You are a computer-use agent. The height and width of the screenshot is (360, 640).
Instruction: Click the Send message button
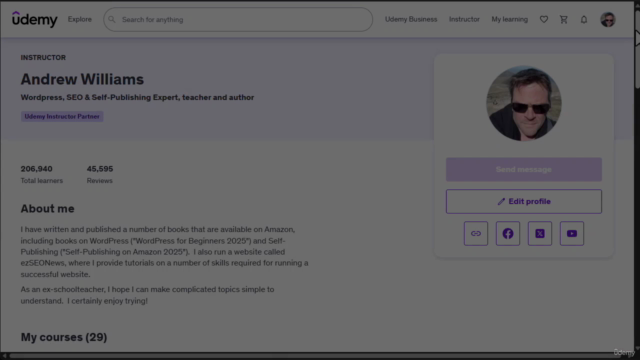click(x=524, y=169)
